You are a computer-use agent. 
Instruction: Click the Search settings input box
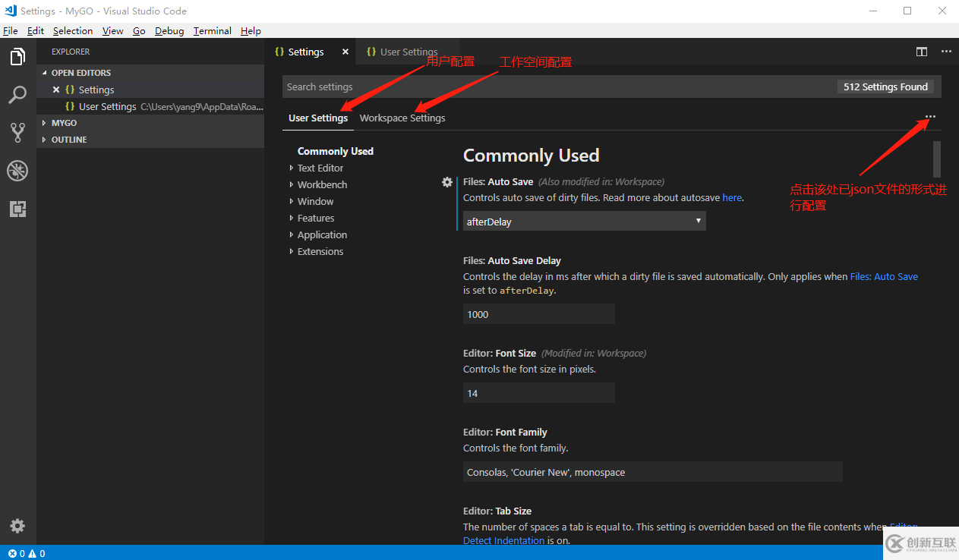(558, 87)
